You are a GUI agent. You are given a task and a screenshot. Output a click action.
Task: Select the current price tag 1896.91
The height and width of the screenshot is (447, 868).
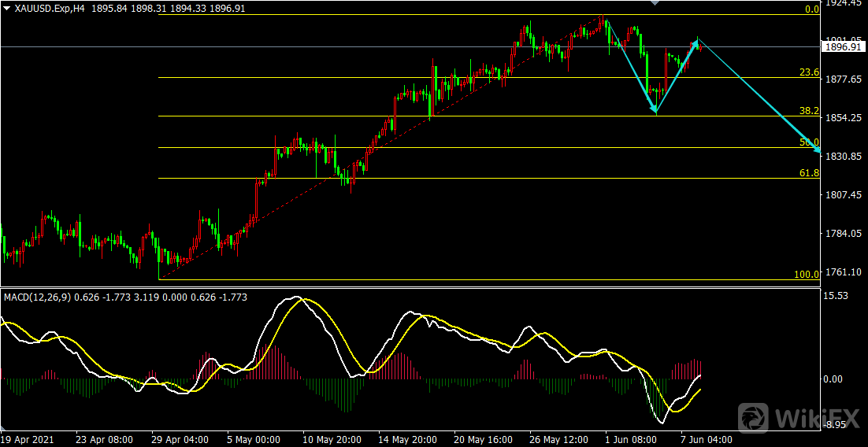pyautogui.click(x=843, y=47)
